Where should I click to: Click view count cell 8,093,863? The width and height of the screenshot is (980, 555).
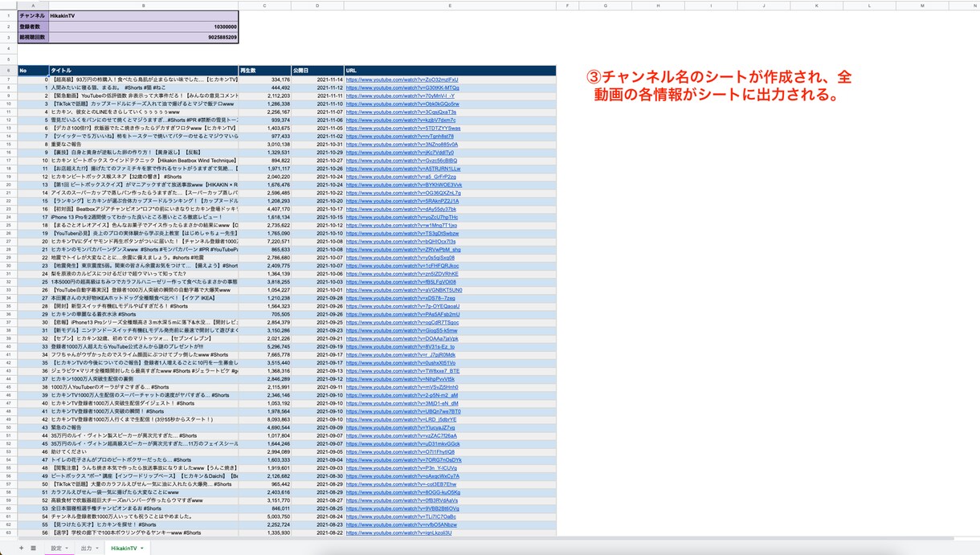[x=264, y=419]
